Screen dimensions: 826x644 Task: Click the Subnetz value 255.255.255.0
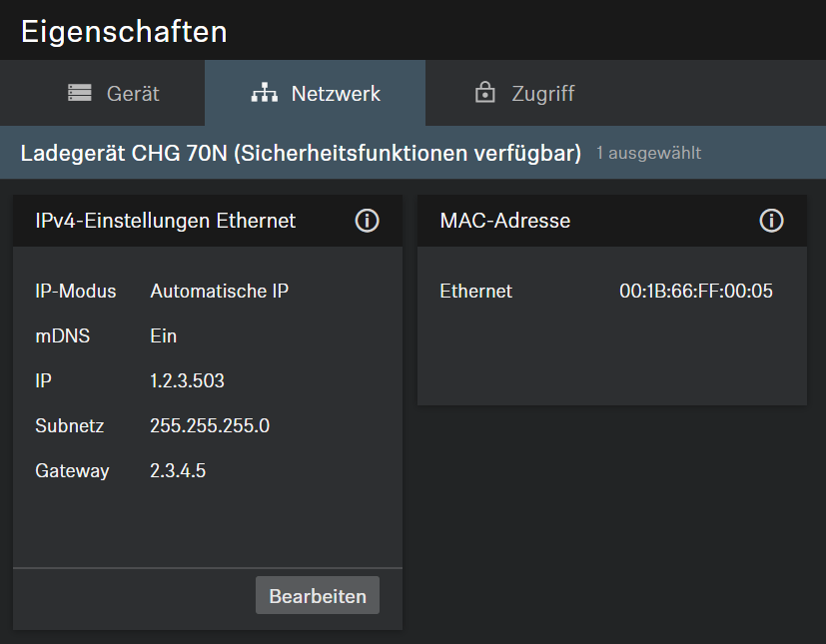[210, 426]
